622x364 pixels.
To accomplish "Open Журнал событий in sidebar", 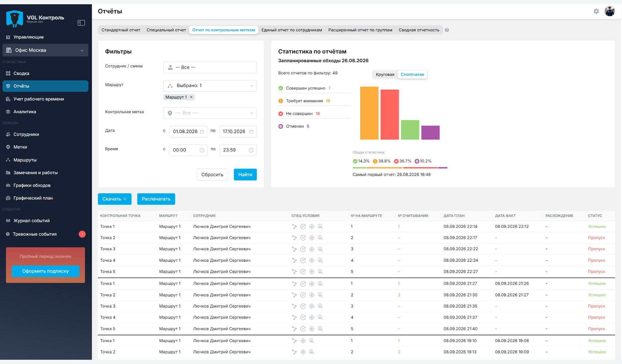I will click(45, 221).
